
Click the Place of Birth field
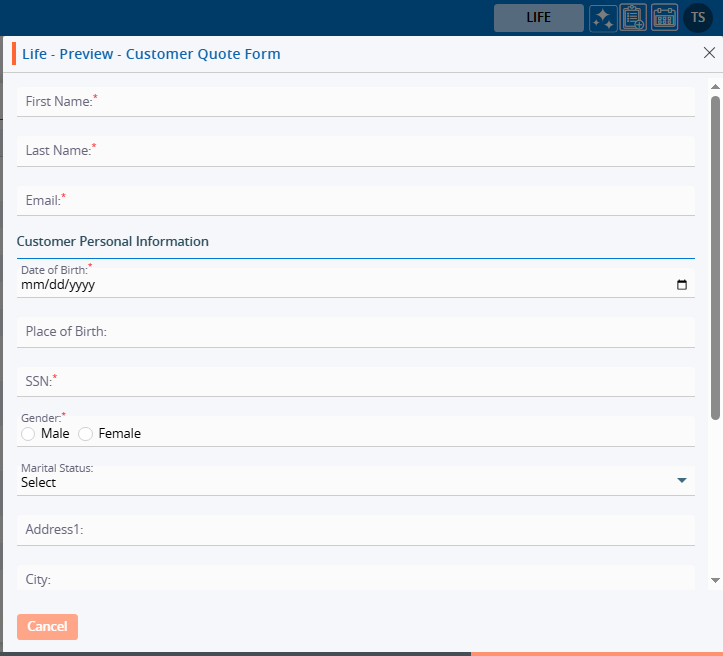pyautogui.click(x=355, y=332)
